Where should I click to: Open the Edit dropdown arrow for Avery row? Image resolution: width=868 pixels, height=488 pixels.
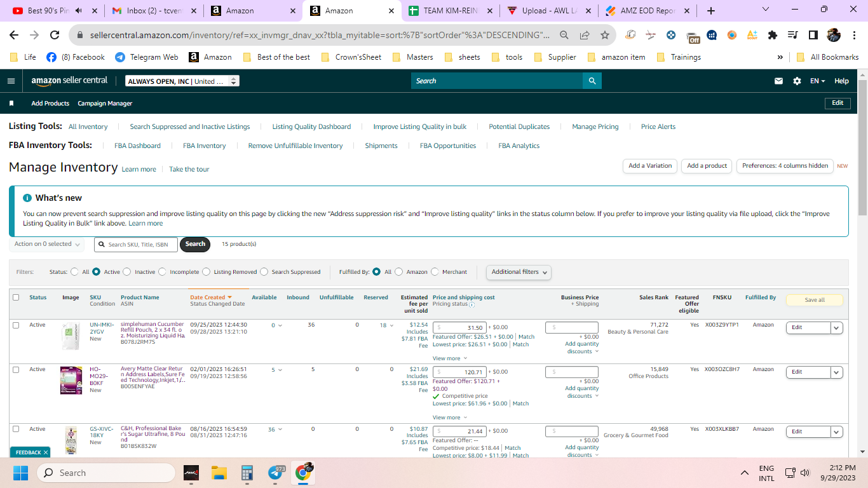pos(837,372)
